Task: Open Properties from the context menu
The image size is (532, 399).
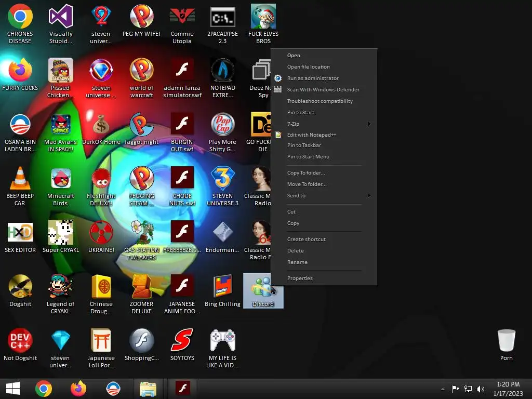Action: pos(324,278)
